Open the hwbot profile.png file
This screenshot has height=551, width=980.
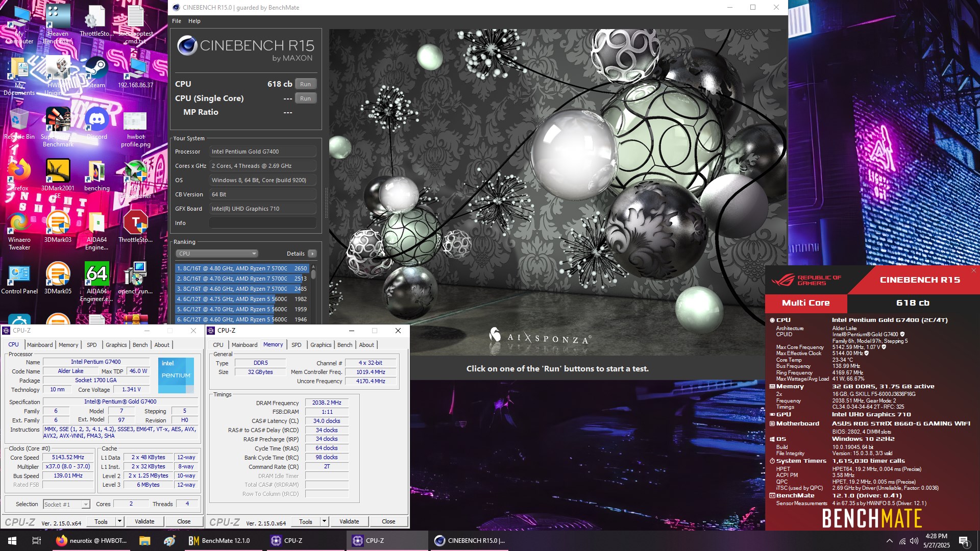pyautogui.click(x=135, y=129)
